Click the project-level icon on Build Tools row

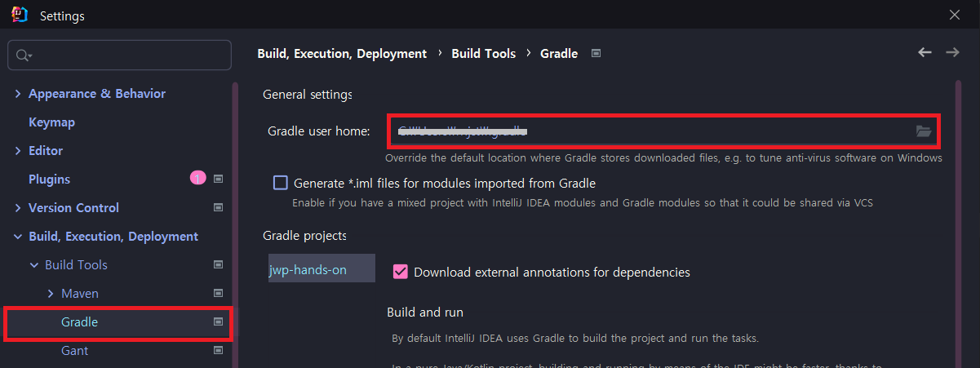[218, 264]
